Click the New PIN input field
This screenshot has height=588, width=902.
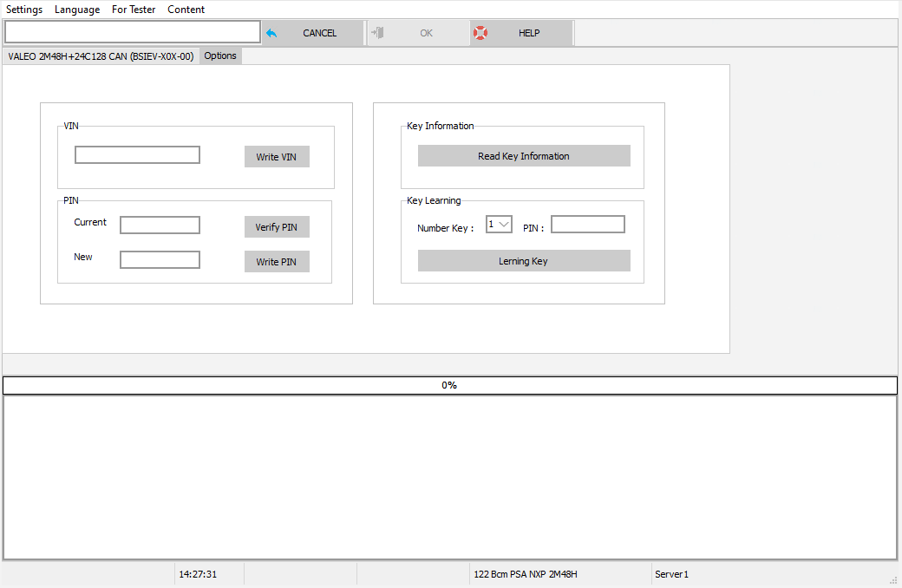[x=160, y=258]
